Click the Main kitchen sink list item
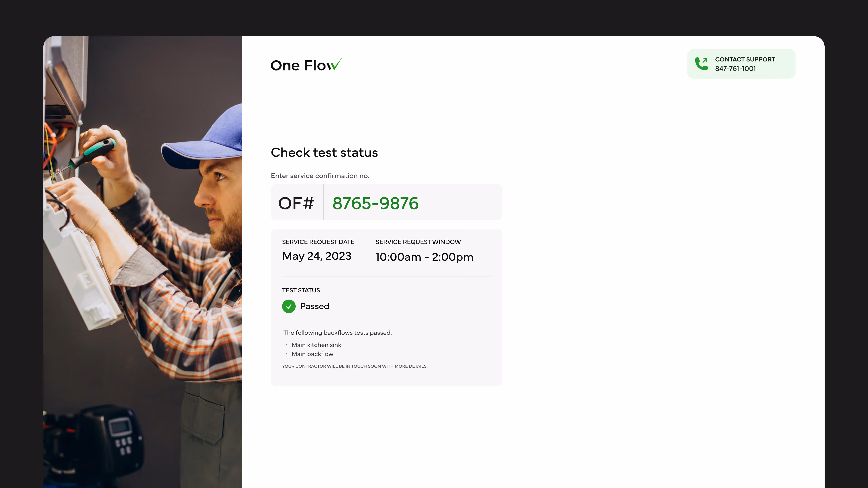Image resolution: width=868 pixels, height=488 pixels. [x=316, y=345]
